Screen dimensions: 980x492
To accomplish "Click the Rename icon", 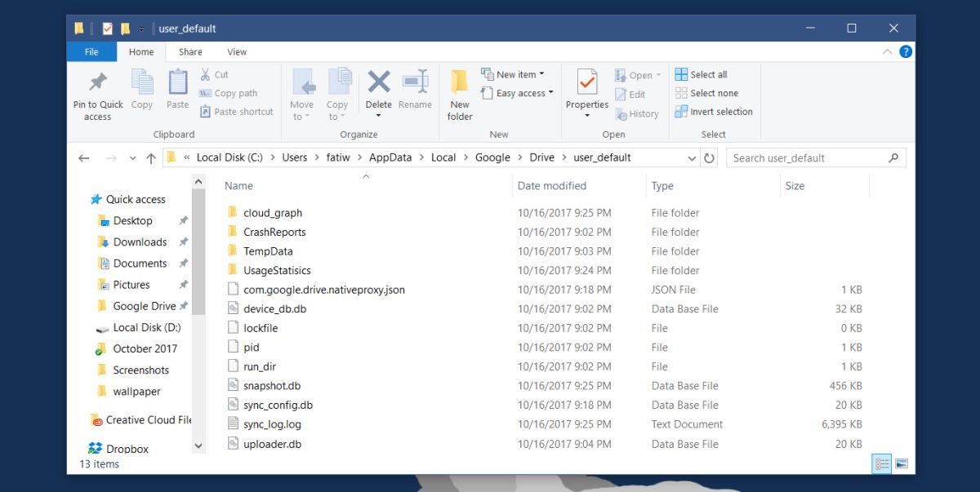I will [415, 82].
